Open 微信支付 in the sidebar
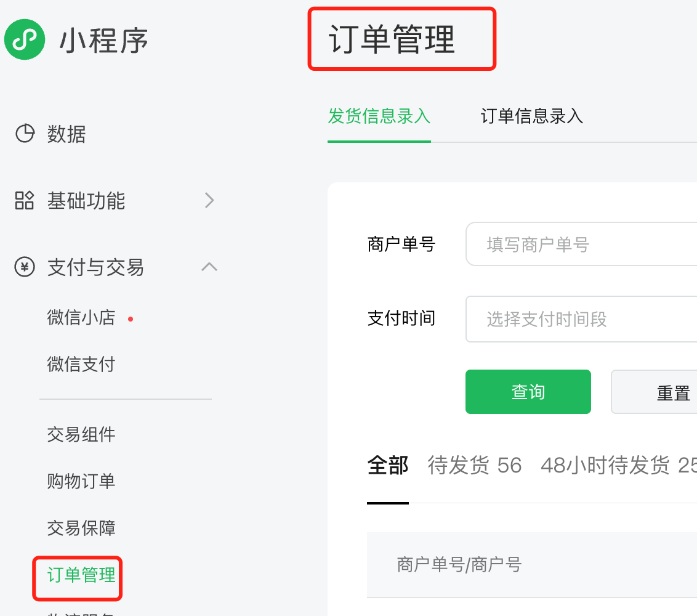697x616 pixels. [81, 364]
